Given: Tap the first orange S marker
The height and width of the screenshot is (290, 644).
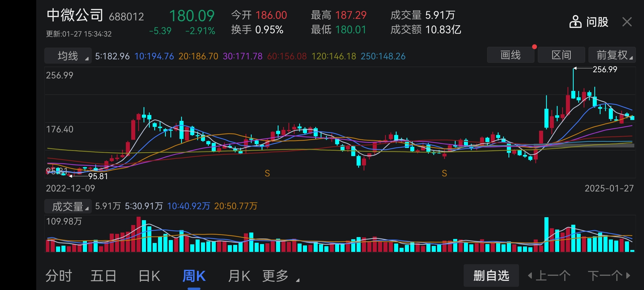Looking at the screenshot, I should click(x=267, y=173).
